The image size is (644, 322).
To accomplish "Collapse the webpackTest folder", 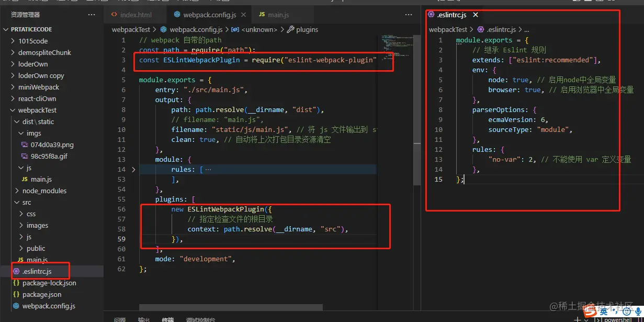I will tap(52, 110).
